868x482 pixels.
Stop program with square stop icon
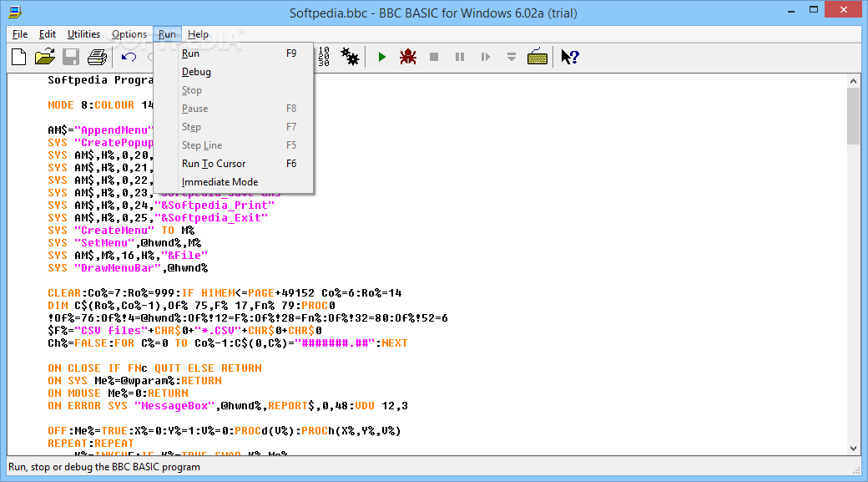(434, 57)
